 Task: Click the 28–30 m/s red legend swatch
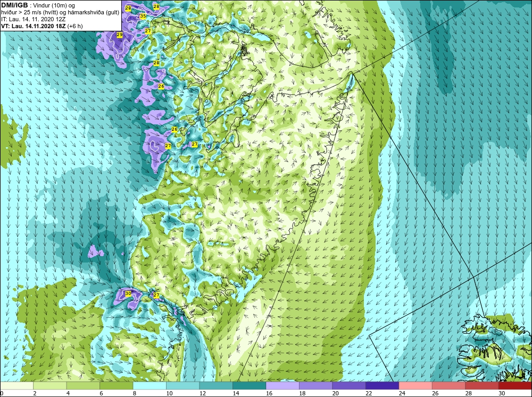[x=482, y=385]
